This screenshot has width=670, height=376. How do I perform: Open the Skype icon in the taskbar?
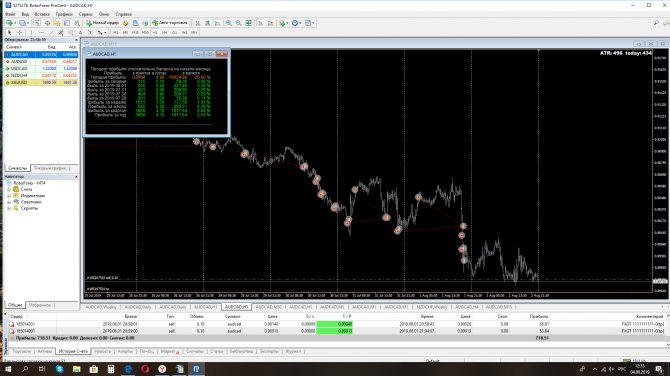(x=59, y=369)
